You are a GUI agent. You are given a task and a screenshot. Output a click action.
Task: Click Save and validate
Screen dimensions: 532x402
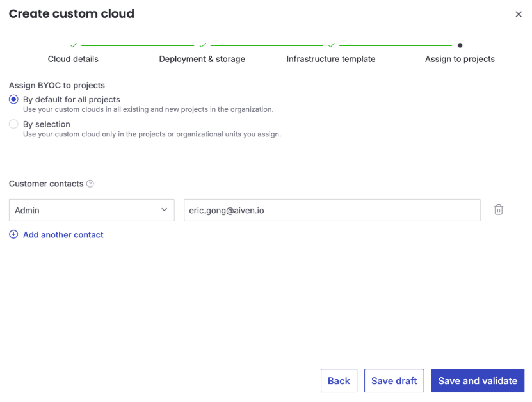click(478, 380)
